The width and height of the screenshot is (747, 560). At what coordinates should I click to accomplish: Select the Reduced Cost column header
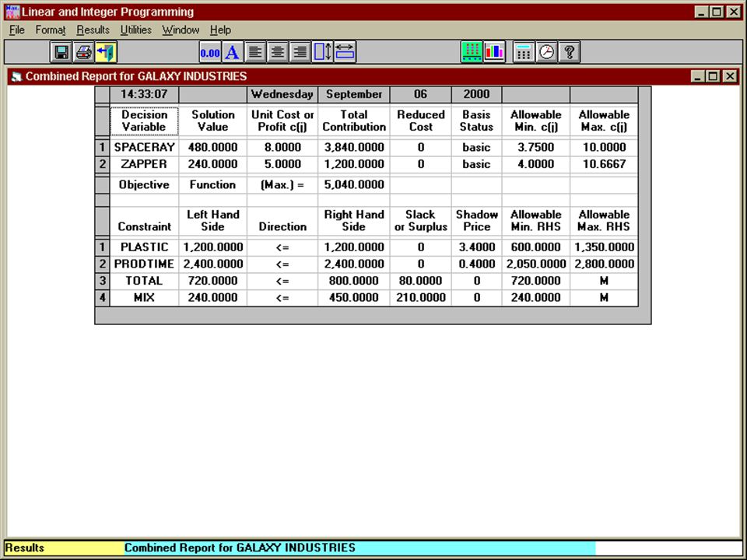click(421, 121)
